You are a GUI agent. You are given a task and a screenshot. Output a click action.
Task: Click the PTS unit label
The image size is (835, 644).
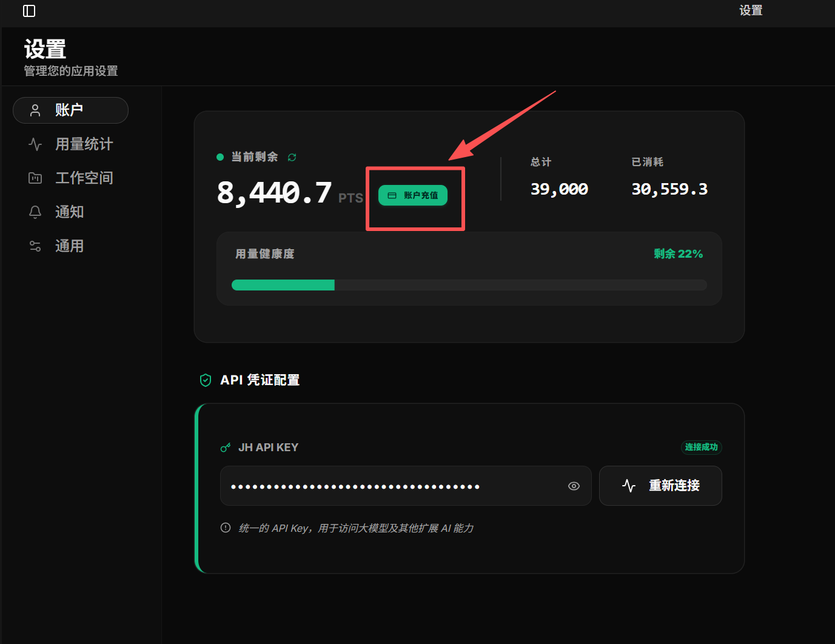[350, 198]
